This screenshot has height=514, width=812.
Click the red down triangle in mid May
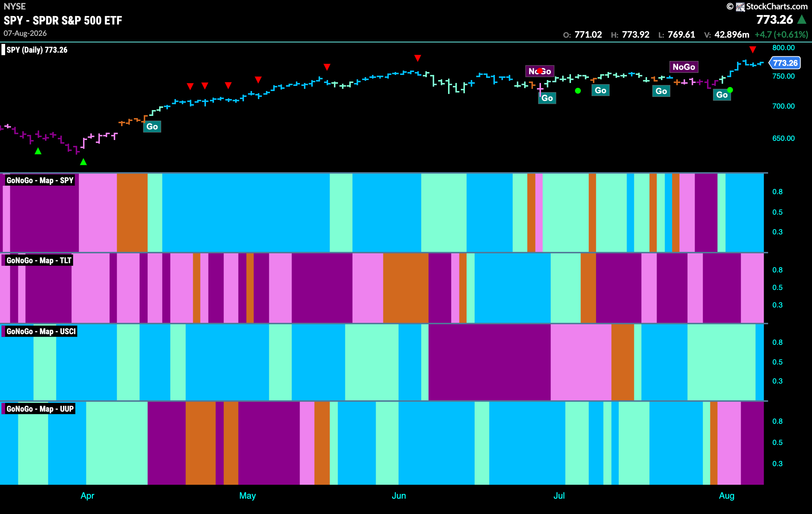pyautogui.click(x=327, y=67)
